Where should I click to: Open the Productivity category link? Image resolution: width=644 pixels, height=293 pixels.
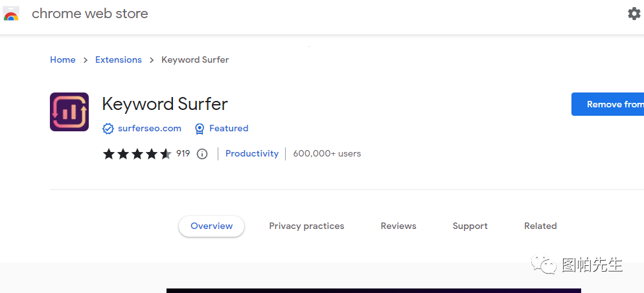pos(252,154)
